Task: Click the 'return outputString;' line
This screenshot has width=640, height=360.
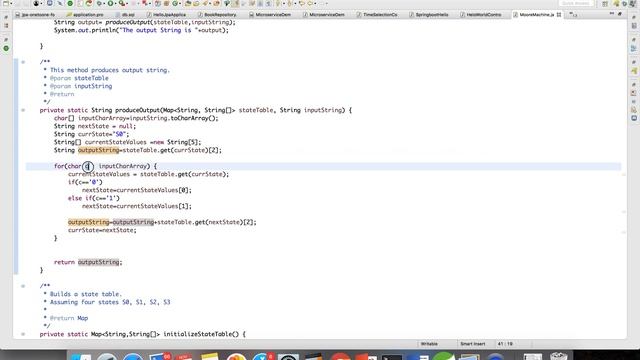Action: coord(88,262)
